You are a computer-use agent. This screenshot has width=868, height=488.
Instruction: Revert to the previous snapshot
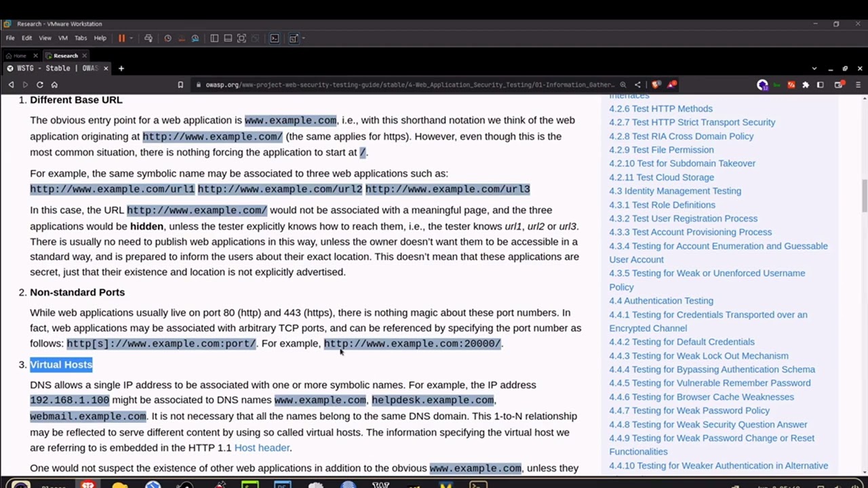click(181, 38)
